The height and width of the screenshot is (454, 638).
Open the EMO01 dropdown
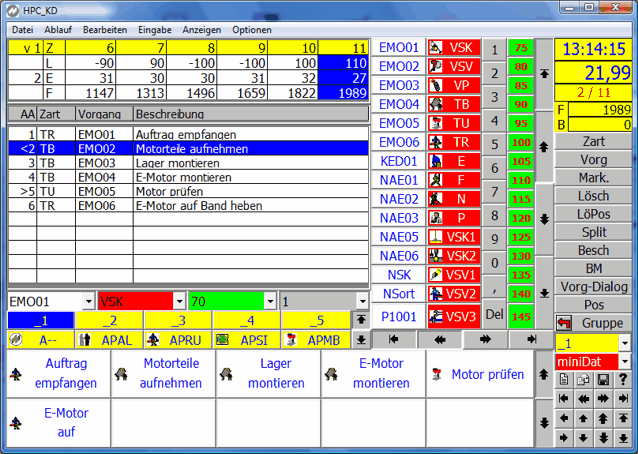click(x=88, y=301)
